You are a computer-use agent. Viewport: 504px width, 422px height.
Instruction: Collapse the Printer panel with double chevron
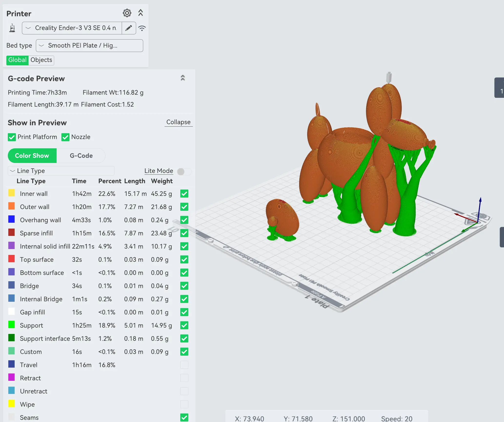click(x=141, y=13)
